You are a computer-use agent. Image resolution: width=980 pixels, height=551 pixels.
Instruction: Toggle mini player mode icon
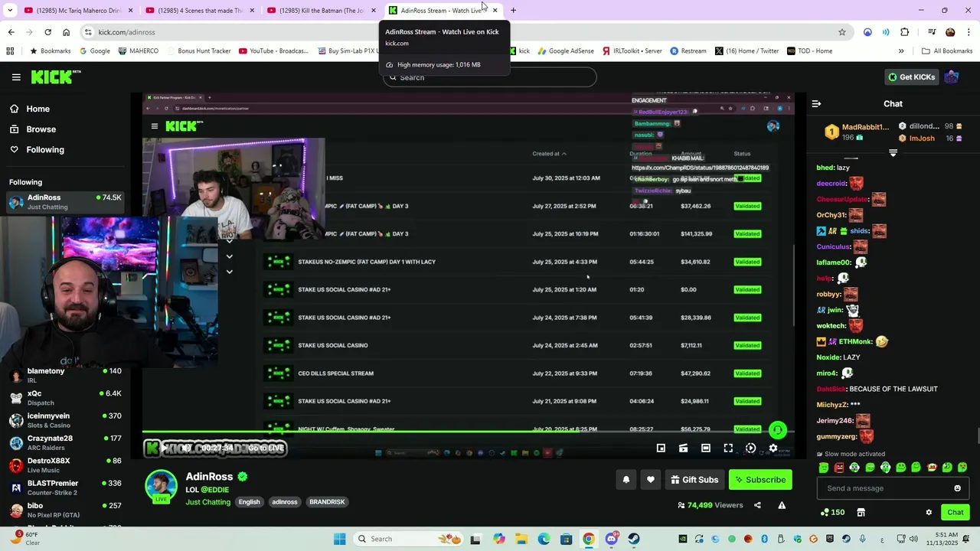661,448
